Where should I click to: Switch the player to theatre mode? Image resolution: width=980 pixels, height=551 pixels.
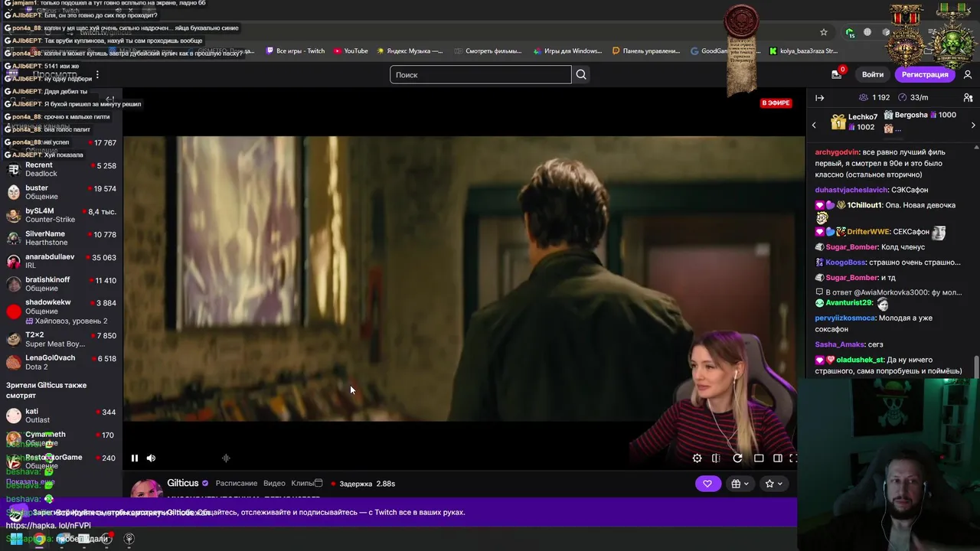[777, 458]
